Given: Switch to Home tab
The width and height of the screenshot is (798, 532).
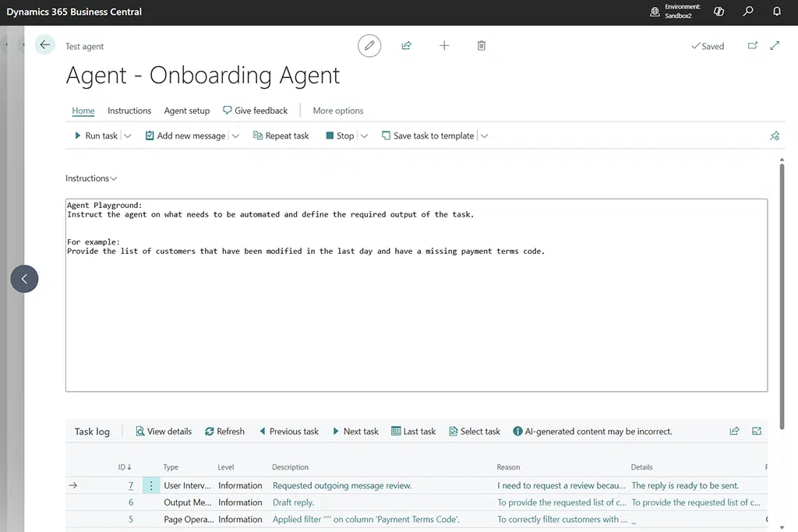Looking at the screenshot, I should (x=83, y=111).
